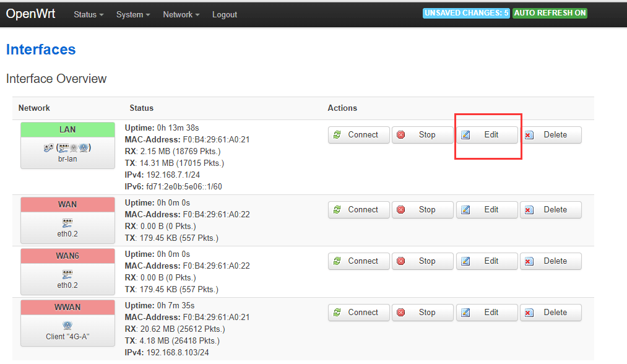627x364 pixels.
Task: Click LAN IPv6 address fd71:2e0b:5e06::1/60
Action: 184,186
